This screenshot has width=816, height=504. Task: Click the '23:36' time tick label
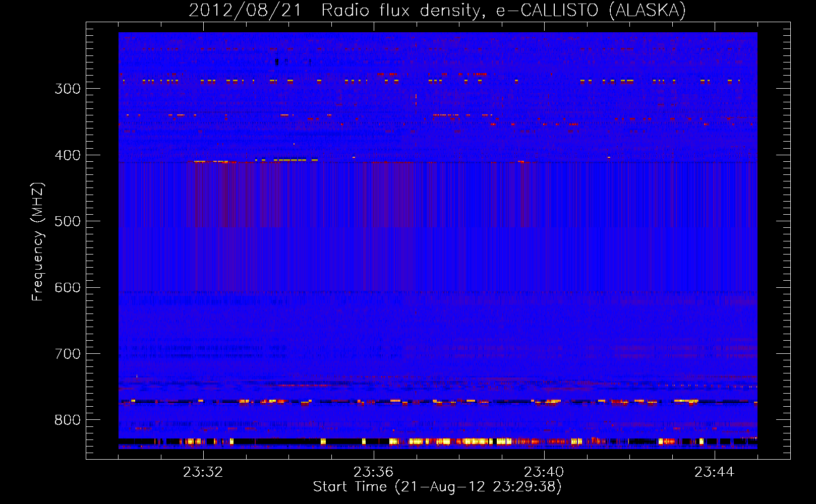[374, 472]
